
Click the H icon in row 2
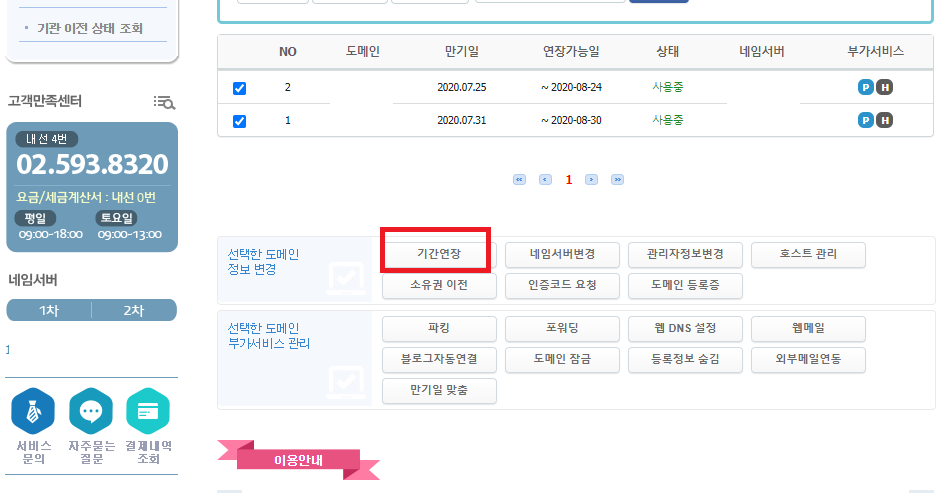click(x=884, y=87)
